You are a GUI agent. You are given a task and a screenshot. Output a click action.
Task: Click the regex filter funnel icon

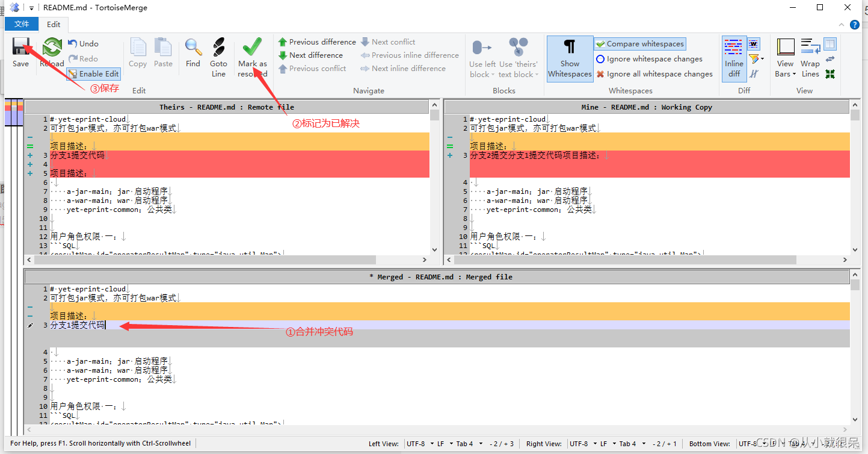pos(754,59)
